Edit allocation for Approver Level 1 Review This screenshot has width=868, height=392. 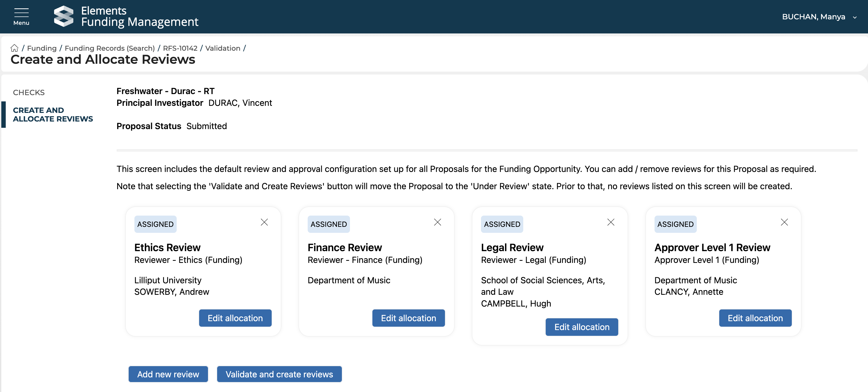click(755, 318)
